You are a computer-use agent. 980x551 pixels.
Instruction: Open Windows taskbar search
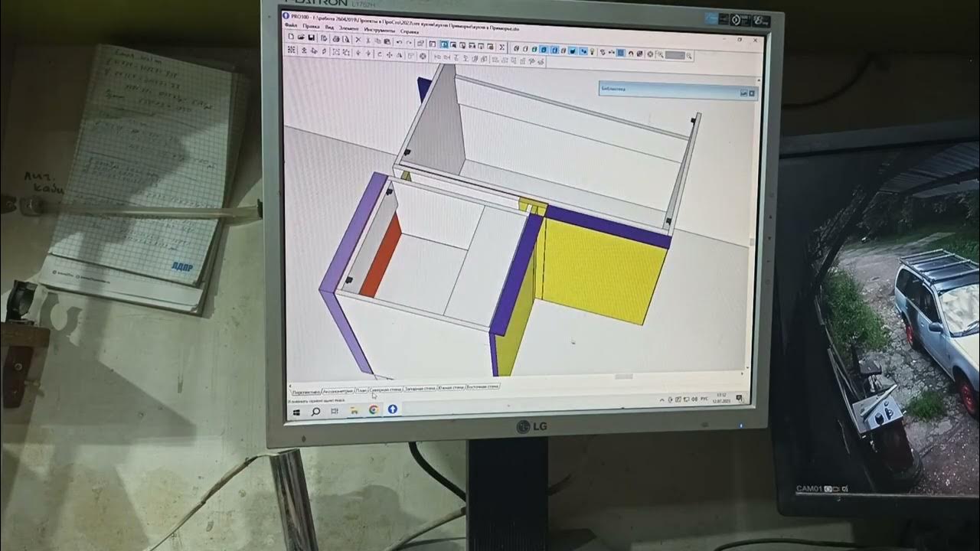click(x=315, y=412)
